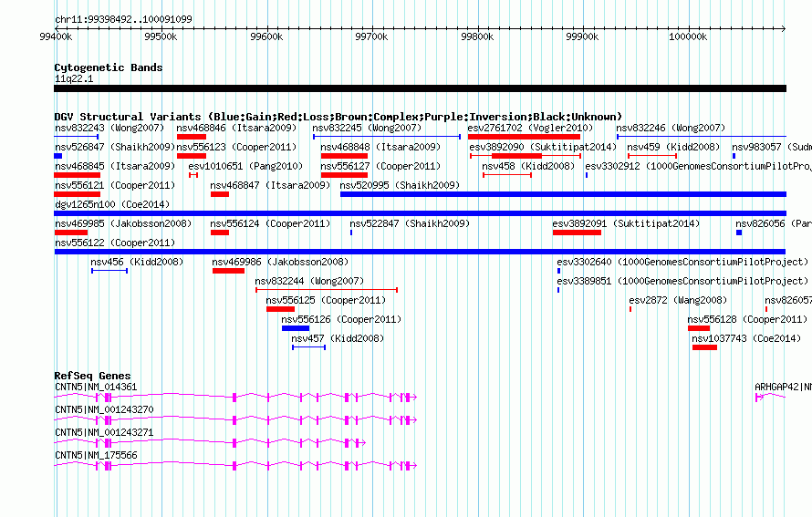The height and width of the screenshot is (517, 812).
Task: Click nsv1037743 (Coe2014) variant label
Action: click(746, 338)
